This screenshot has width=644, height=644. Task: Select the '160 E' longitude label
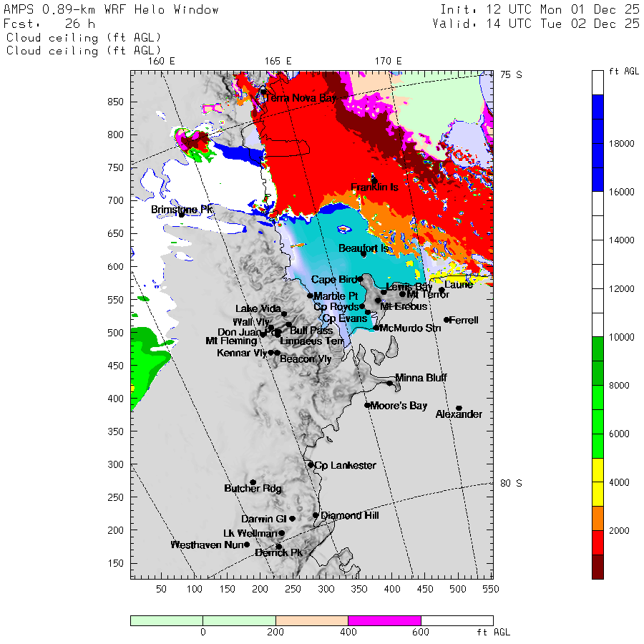point(162,62)
